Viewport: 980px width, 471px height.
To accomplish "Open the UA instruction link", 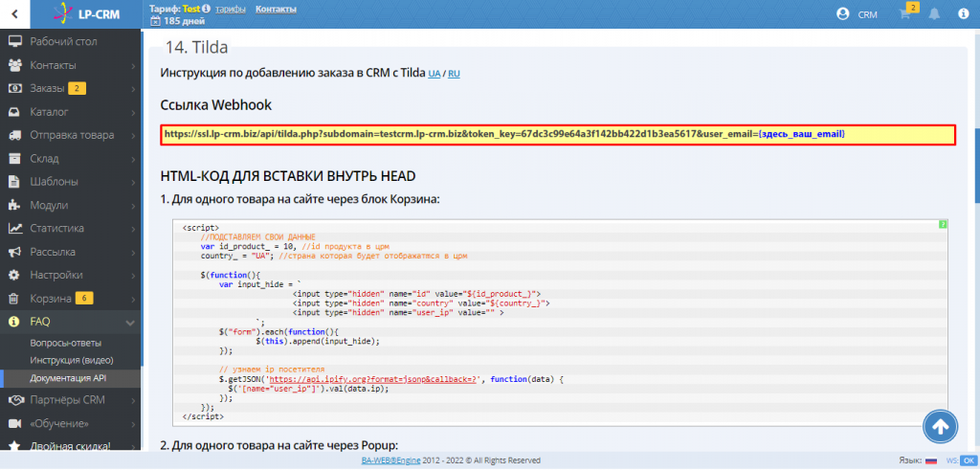I will coord(434,74).
